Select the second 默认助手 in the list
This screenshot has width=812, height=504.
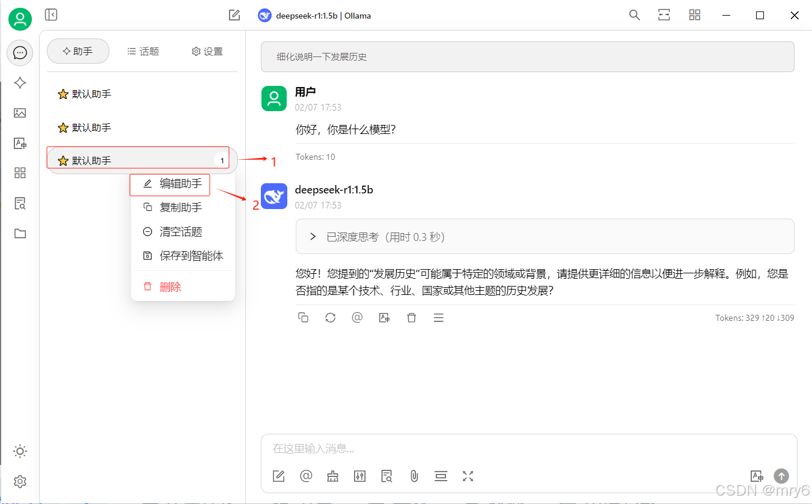coord(142,127)
